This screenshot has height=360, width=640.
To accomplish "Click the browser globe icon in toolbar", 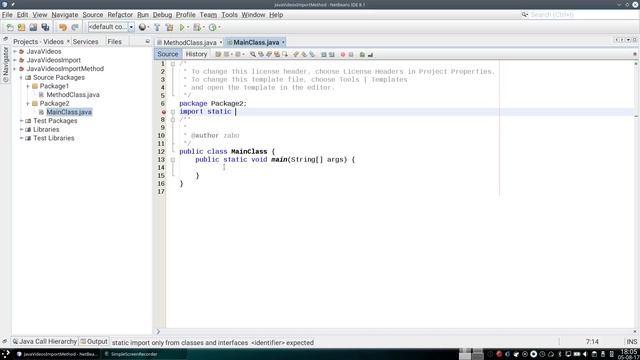I will (x=142, y=27).
